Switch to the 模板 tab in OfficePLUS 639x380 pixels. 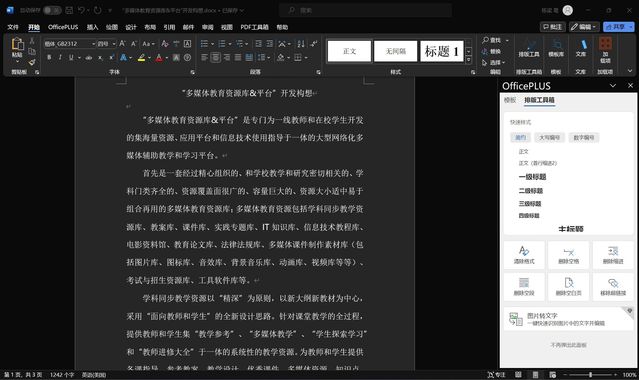[x=510, y=100]
